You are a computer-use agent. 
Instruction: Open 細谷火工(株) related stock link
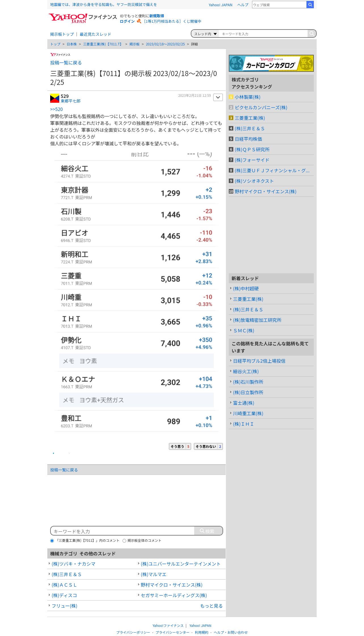pos(246,371)
